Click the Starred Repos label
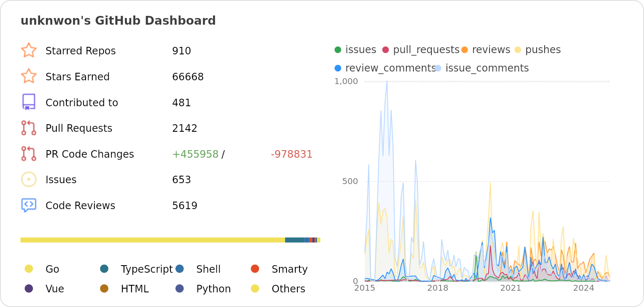Viewport: 644px width, 307px height. pos(81,51)
